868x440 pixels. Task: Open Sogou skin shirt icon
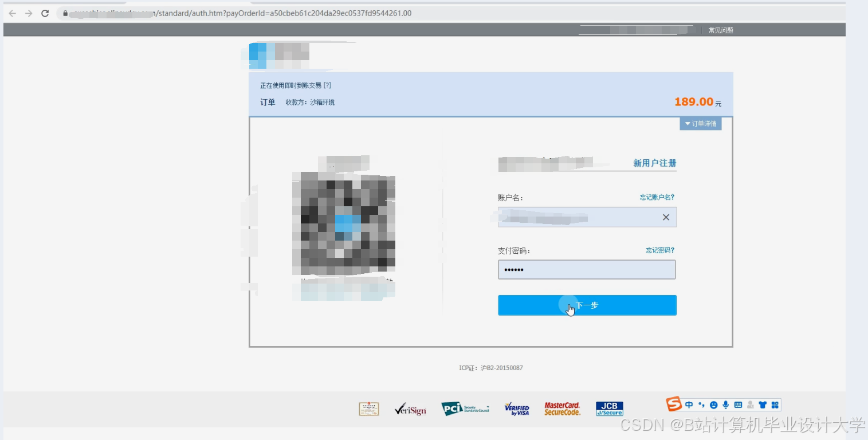click(763, 405)
